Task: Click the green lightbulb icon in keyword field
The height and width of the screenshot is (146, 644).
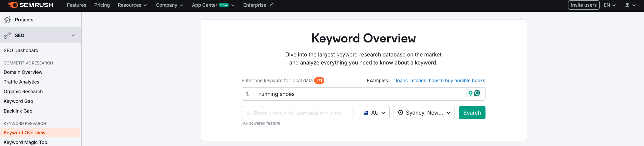Action: [470, 93]
